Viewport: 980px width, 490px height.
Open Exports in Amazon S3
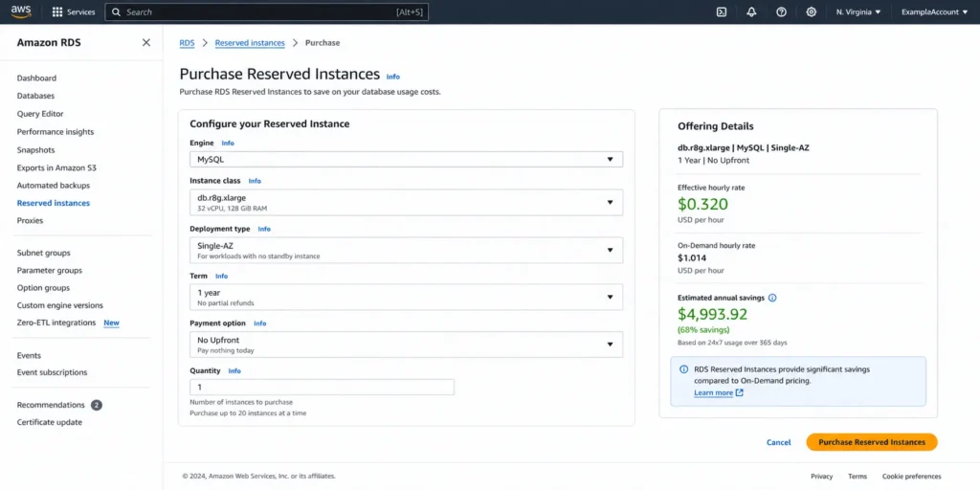pyautogui.click(x=56, y=167)
